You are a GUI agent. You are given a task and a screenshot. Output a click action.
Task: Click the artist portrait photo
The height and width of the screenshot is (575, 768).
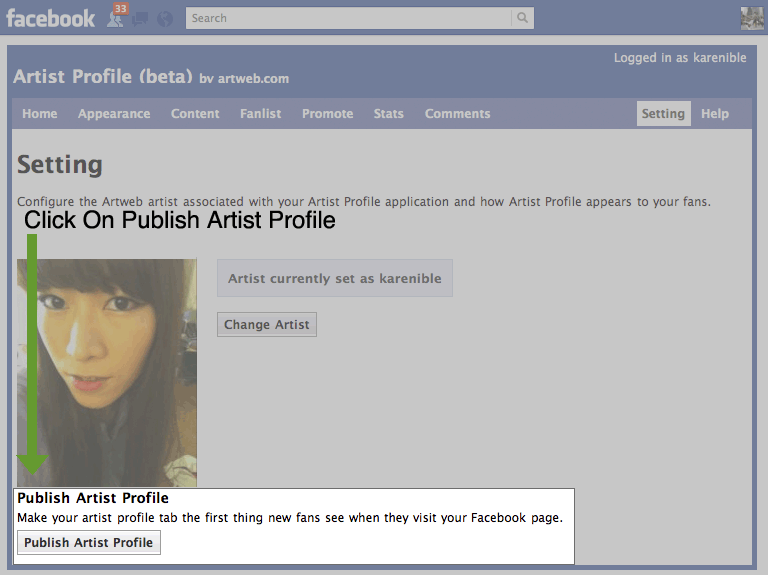click(107, 373)
